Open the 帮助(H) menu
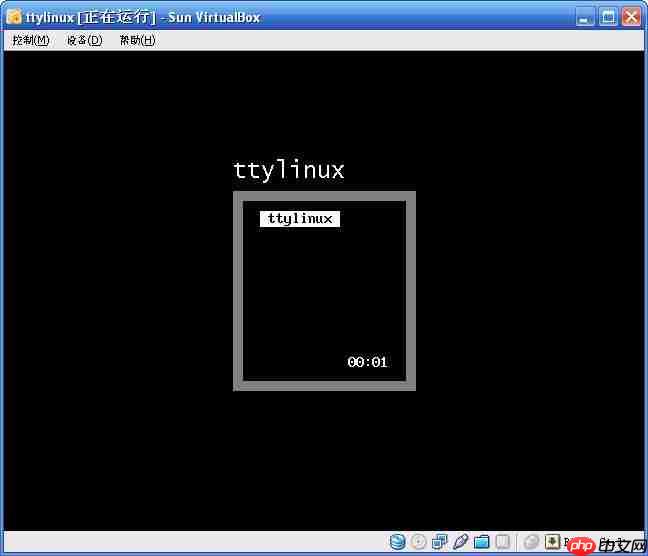Image resolution: width=648 pixels, height=556 pixels. pos(137,40)
